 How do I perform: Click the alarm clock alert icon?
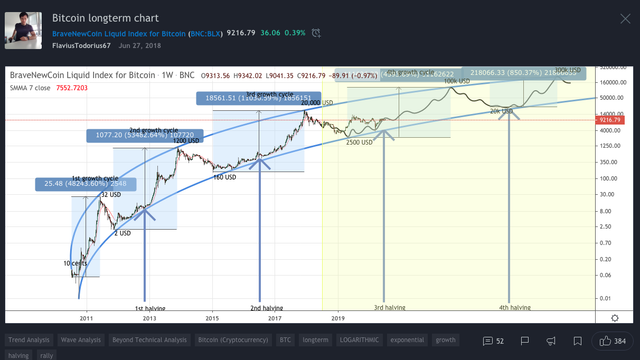[x=316, y=33]
